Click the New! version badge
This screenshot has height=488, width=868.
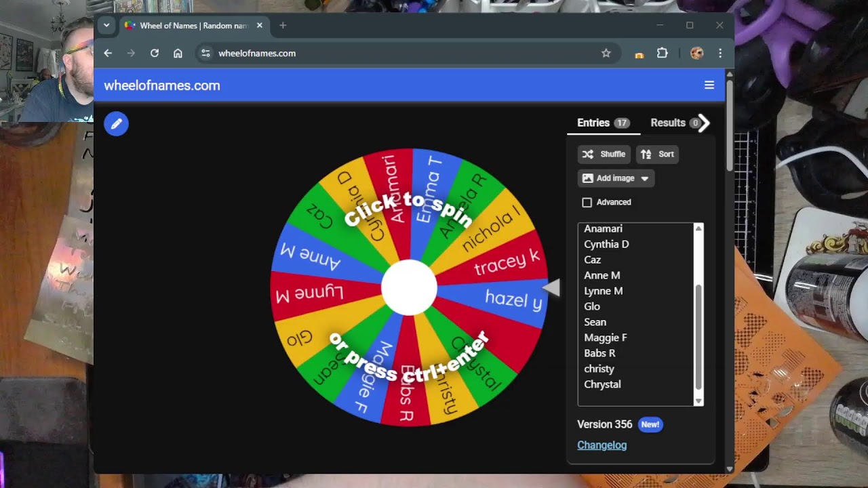point(650,424)
